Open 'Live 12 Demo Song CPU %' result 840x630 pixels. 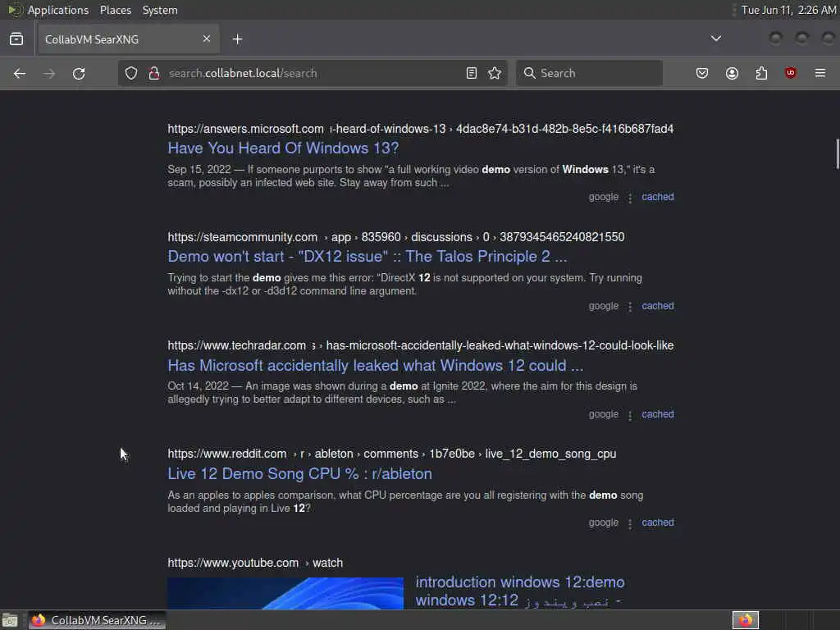tap(299, 473)
